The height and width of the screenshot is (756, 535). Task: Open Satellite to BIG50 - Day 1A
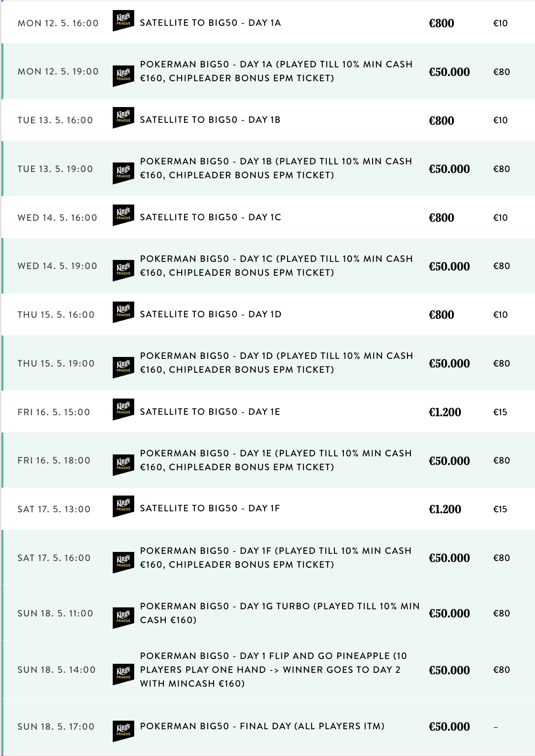(x=210, y=23)
